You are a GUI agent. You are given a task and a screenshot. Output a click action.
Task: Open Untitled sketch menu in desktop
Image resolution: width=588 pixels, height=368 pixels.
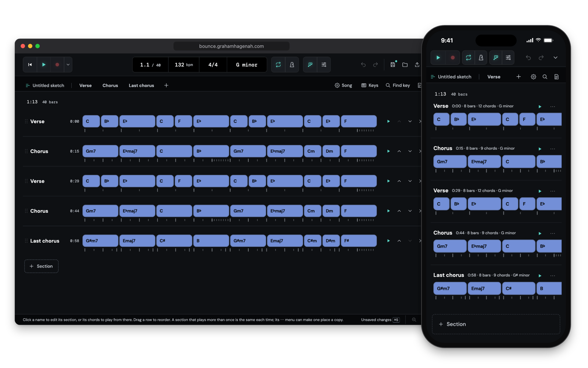click(x=45, y=85)
